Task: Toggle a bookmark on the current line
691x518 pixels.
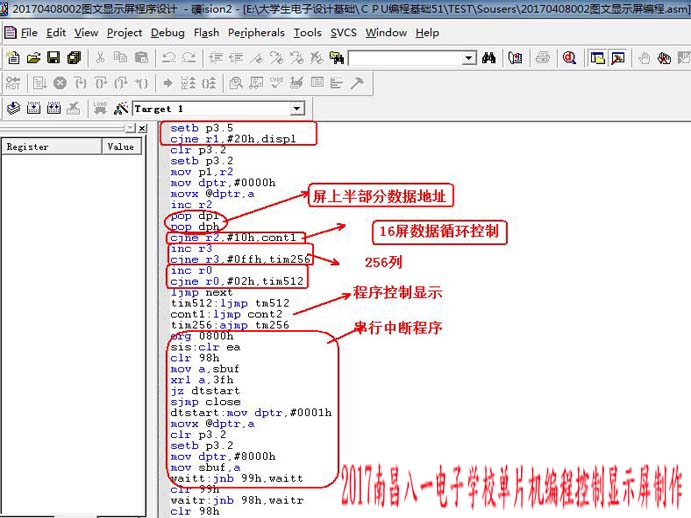Action: (256, 58)
